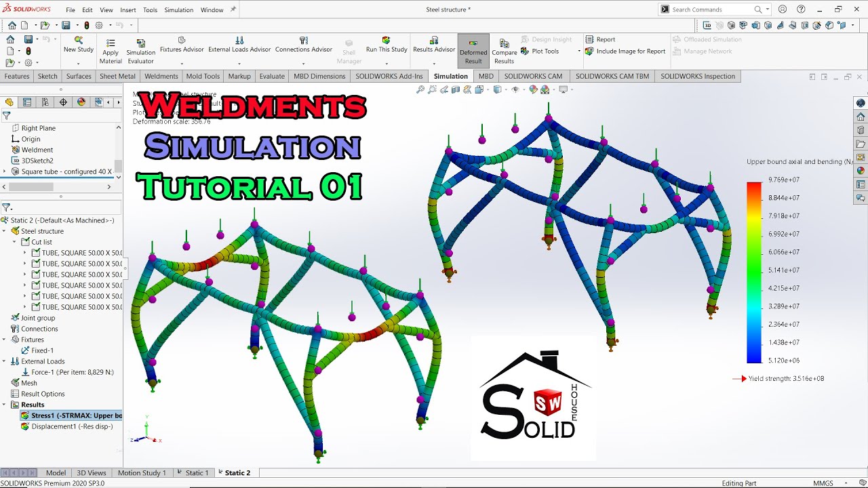This screenshot has height=488, width=868.
Task: Select Result Options item
Action: click(38, 394)
